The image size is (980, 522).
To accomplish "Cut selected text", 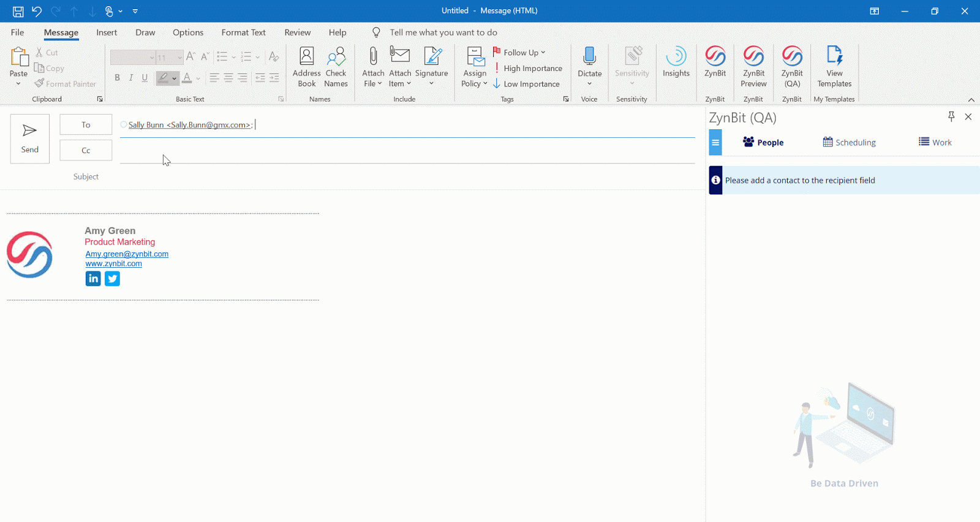I will click(47, 53).
